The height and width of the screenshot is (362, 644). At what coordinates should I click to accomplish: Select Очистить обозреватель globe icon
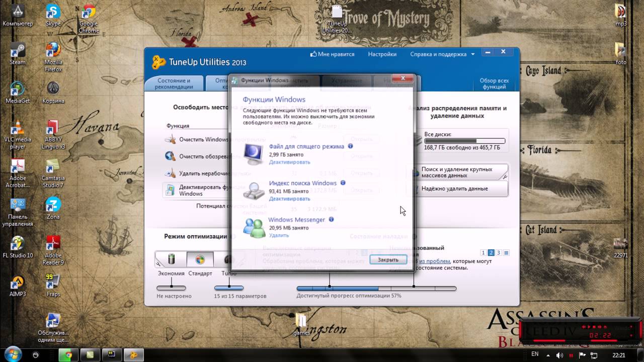(x=171, y=156)
